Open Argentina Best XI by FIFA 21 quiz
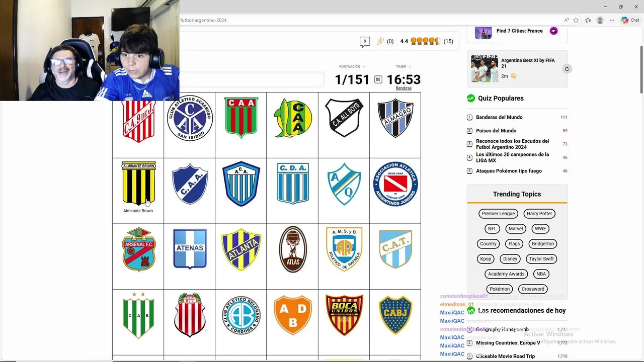Screen dimensions: 644x362 [528, 63]
